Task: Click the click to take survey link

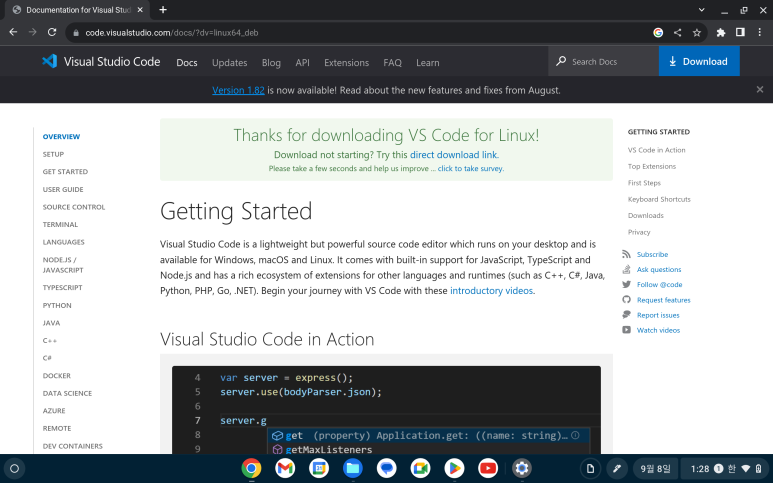Action: pos(470,169)
